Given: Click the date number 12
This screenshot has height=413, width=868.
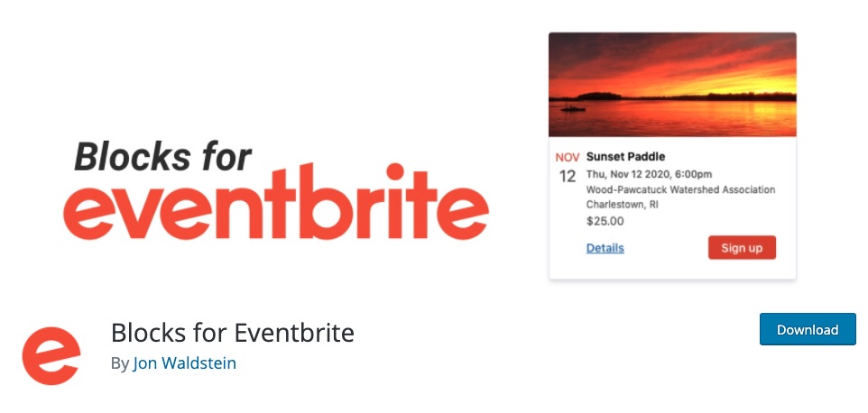Looking at the screenshot, I should (x=568, y=176).
